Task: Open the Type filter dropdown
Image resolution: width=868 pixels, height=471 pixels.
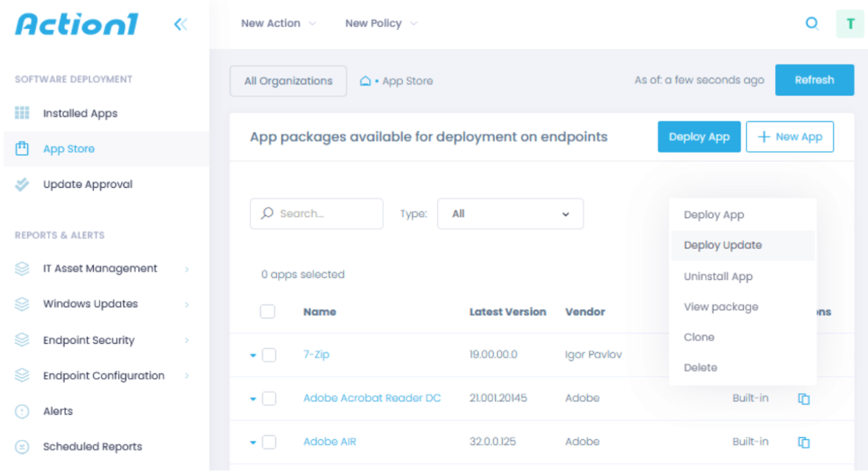Action: pyautogui.click(x=510, y=213)
